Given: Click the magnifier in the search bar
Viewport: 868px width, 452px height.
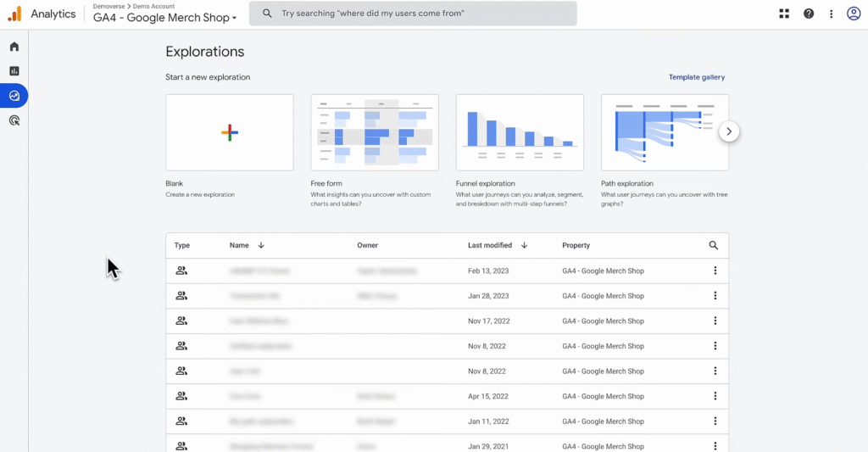Looking at the screenshot, I should (267, 14).
